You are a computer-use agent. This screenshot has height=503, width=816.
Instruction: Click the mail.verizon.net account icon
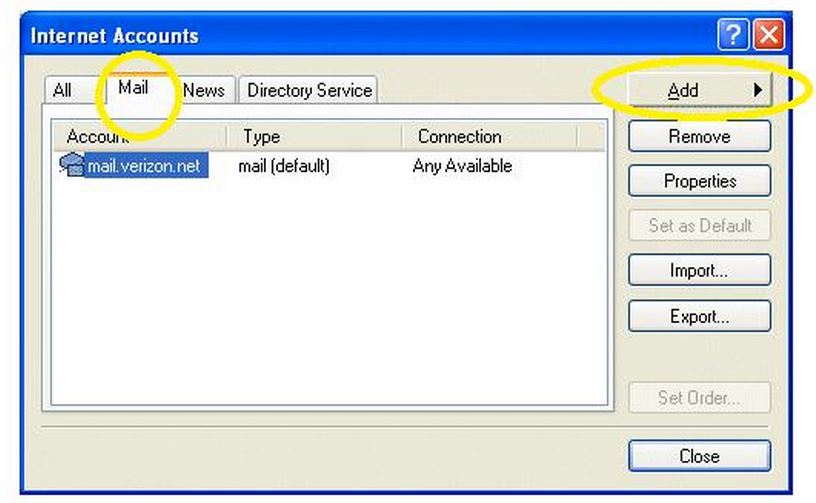71,165
